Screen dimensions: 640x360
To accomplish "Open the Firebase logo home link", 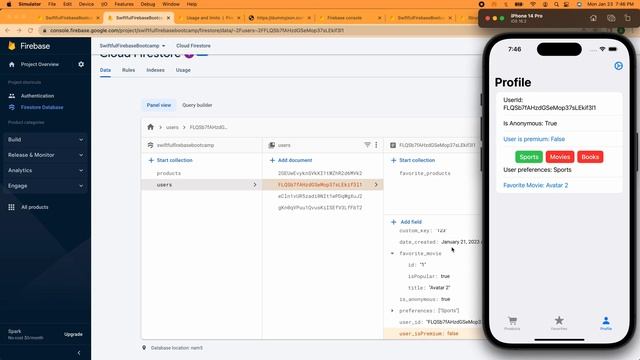I will (x=29, y=46).
